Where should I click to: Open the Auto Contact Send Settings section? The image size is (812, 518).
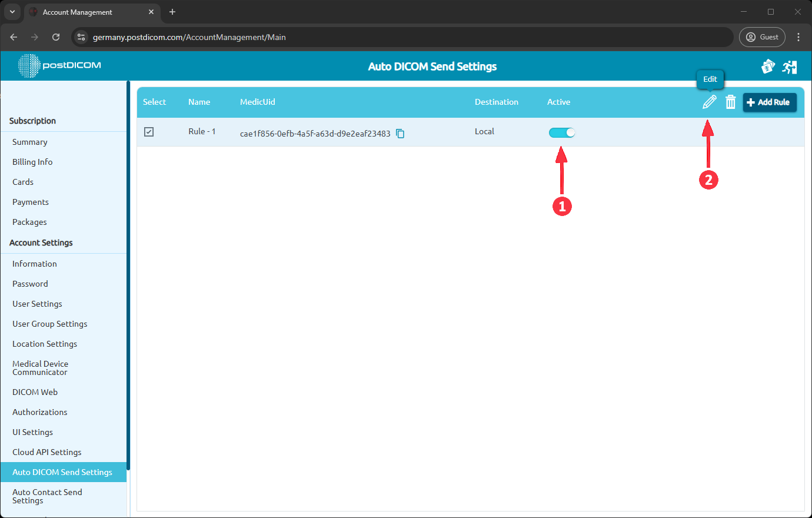pyautogui.click(x=47, y=496)
